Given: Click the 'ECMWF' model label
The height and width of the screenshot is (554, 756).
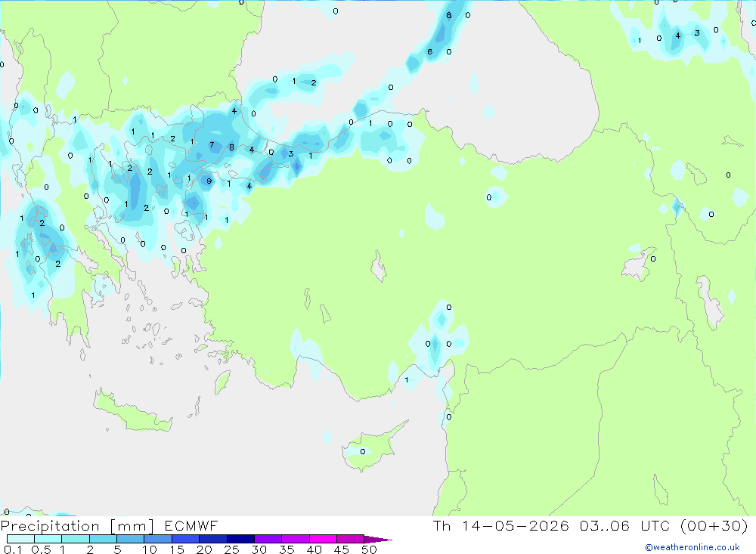Looking at the screenshot, I should tap(191, 525).
